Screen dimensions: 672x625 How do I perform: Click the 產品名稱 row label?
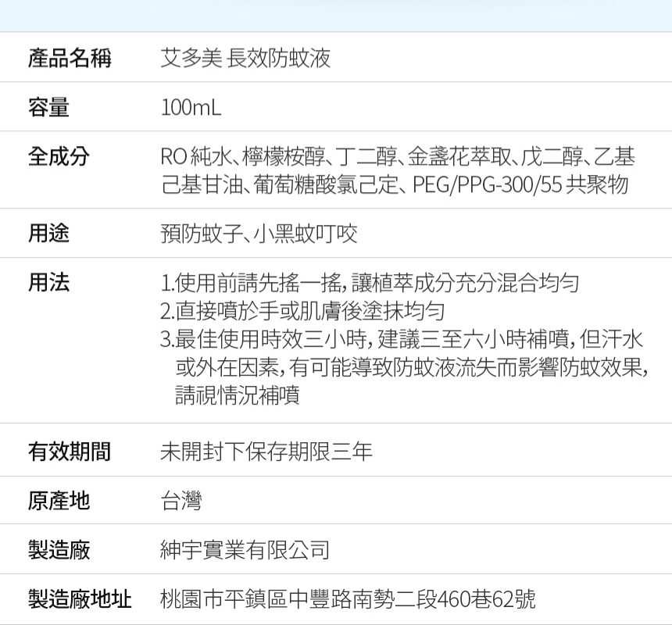click(70, 58)
